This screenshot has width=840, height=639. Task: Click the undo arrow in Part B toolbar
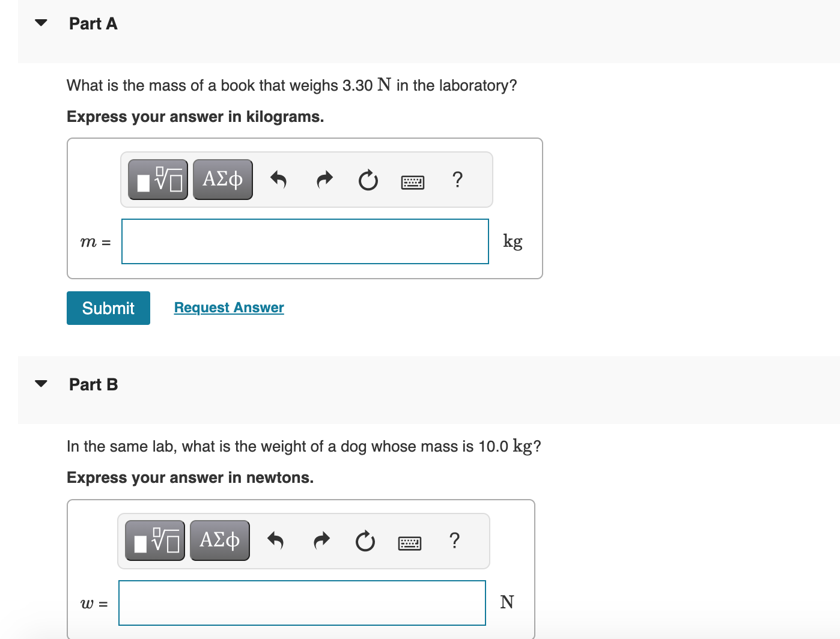[x=275, y=541]
